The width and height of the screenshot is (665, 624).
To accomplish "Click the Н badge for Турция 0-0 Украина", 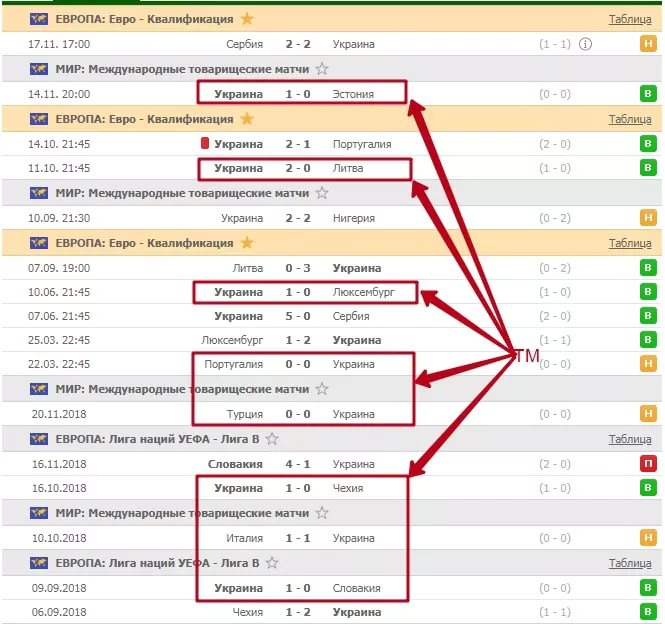I will pos(648,414).
